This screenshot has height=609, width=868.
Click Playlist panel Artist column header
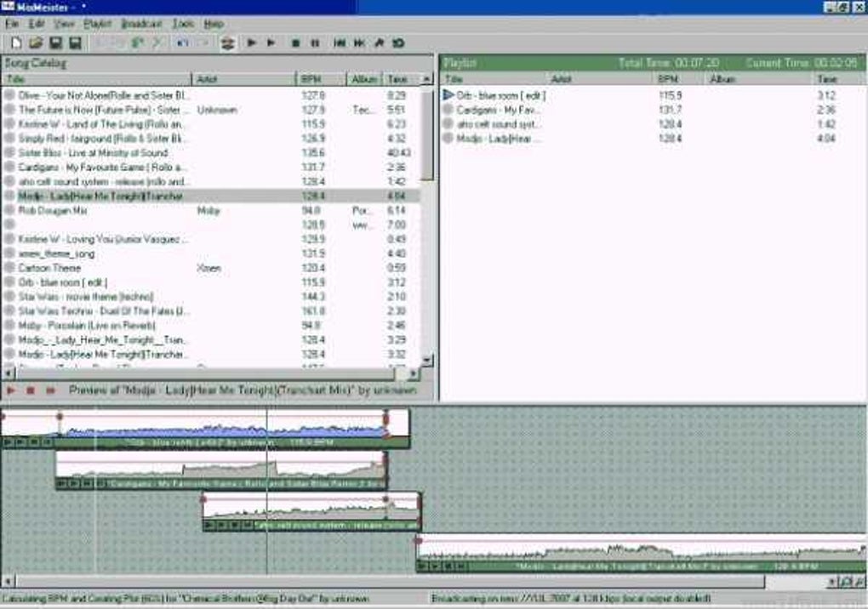coord(600,79)
